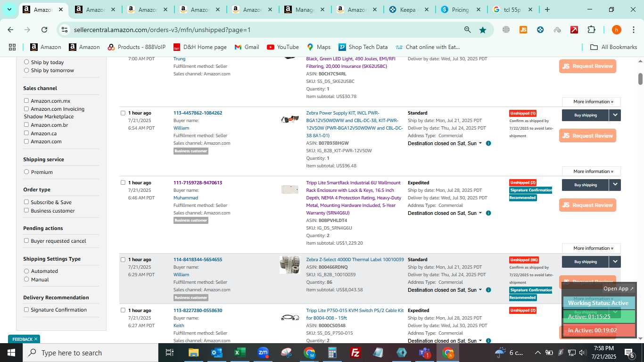Screen dimensions: 644x362
Task: Check the Business customer order type
Action: tap(26, 211)
